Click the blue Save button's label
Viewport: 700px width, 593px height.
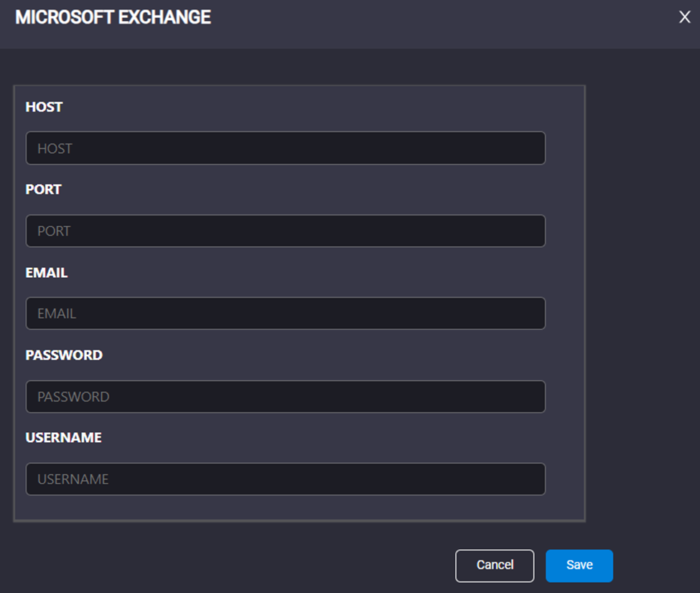point(579,565)
